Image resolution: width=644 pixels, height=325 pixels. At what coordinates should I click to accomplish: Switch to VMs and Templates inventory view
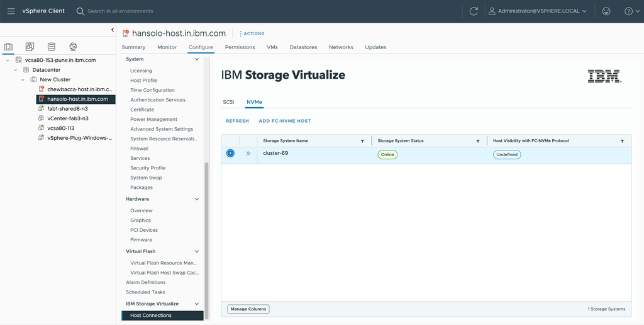30,47
